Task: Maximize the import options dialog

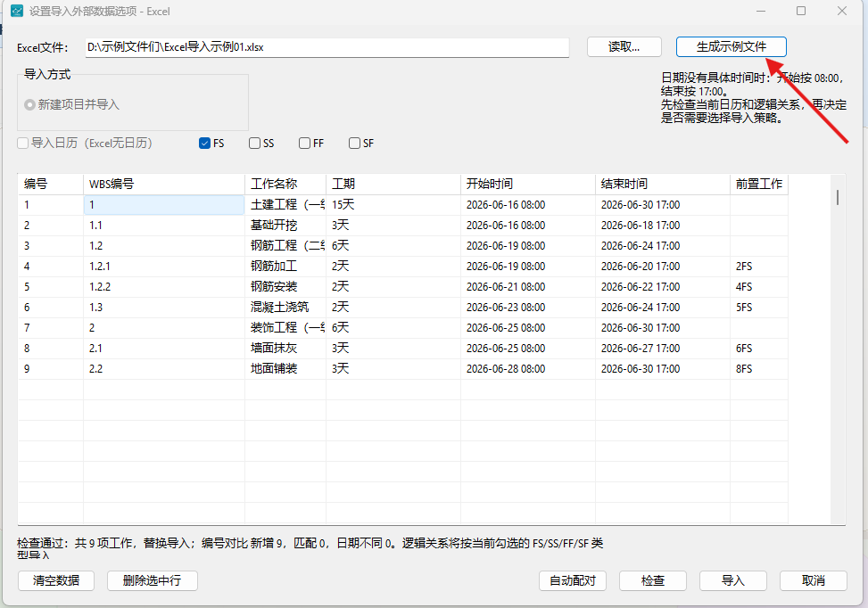Action: pos(801,11)
